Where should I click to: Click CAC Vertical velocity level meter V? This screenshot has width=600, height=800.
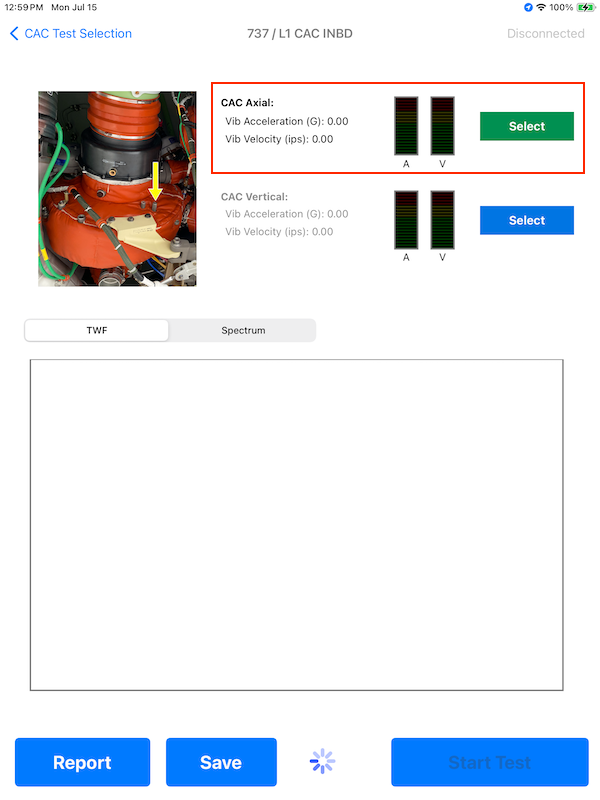tap(442, 220)
